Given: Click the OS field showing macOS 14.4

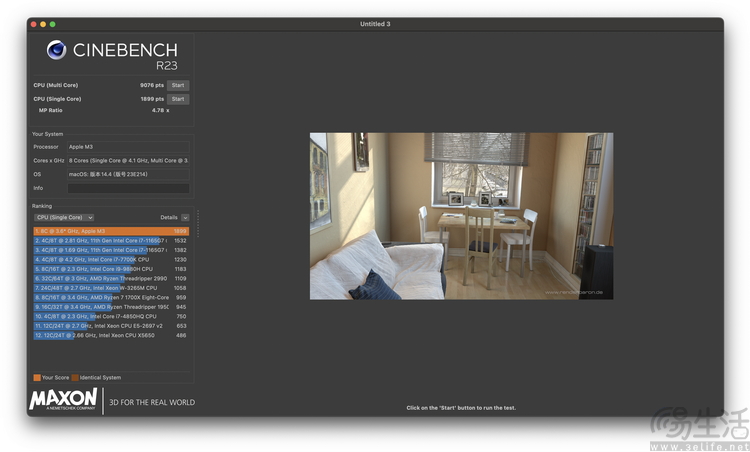Looking at the screenshot, I should [x=128, y=175].
